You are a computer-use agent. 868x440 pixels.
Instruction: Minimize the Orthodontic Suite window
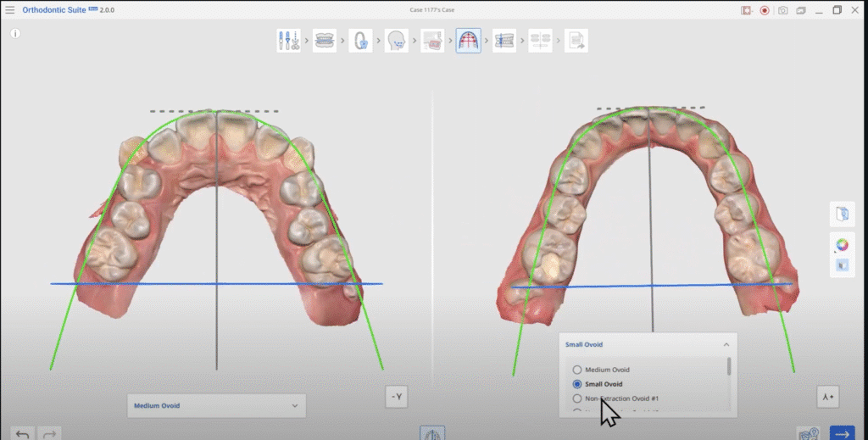tap(820, 10)
